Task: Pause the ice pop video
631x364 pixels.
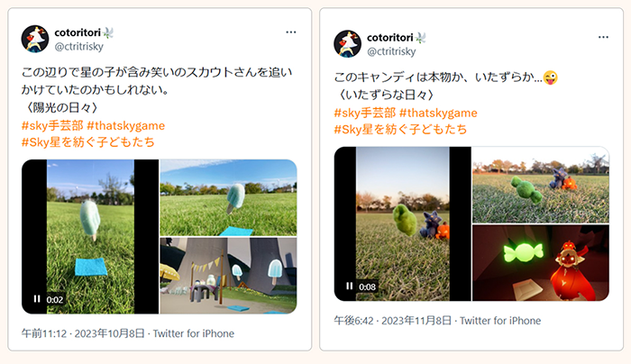Action: point(37,299)
